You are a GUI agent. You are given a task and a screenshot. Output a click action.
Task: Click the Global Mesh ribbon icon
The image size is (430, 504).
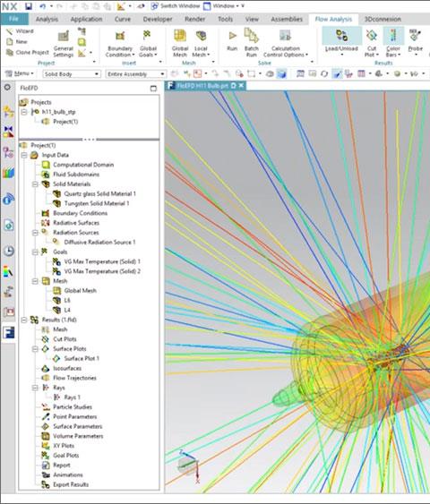[x=180, y=44]
